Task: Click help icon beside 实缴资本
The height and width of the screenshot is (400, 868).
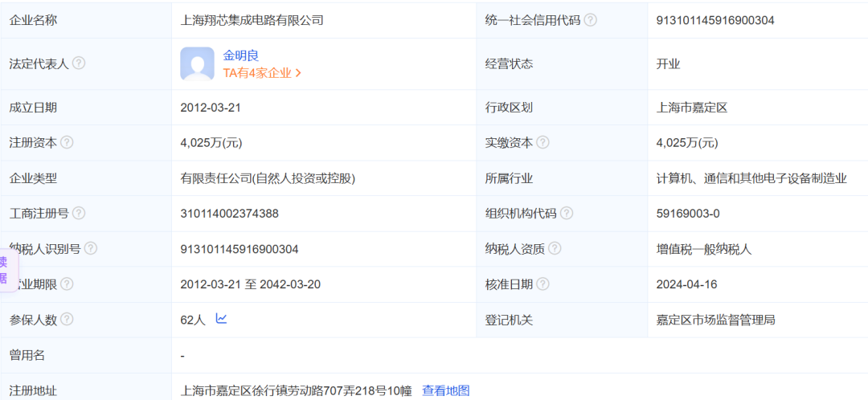Action: 543,142
